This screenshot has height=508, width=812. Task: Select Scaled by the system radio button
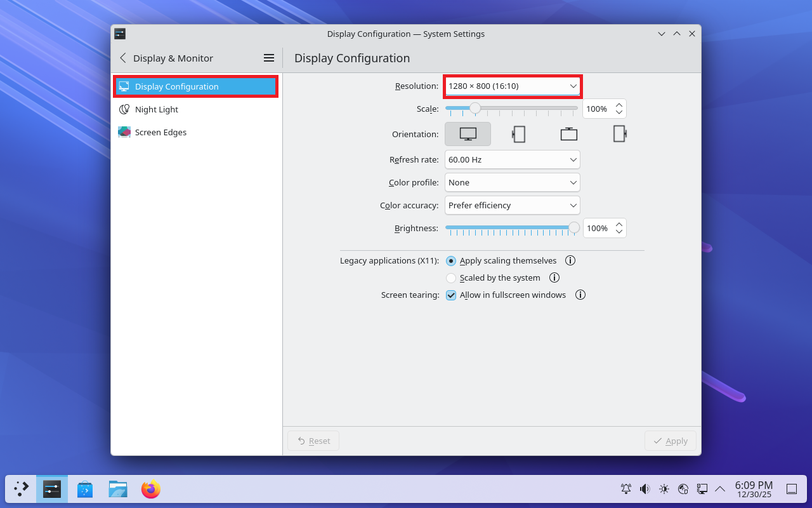(451, 278)
